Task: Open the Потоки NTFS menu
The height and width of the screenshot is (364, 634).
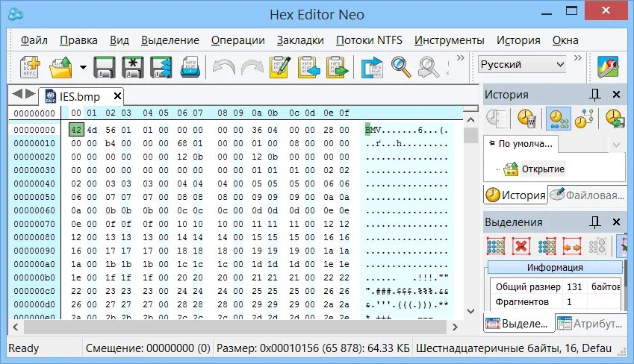Action: pos(369,40)
